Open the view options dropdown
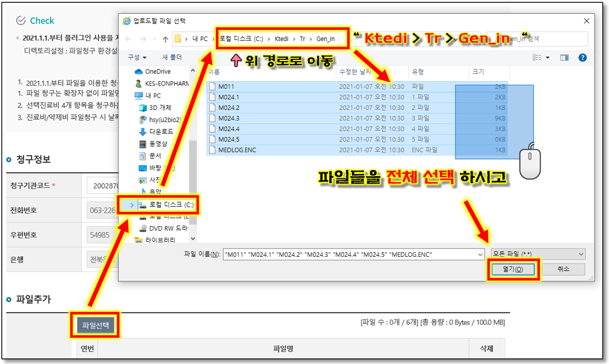The width and height of the screenshot is (609, 364). click(x=547, y=57)
